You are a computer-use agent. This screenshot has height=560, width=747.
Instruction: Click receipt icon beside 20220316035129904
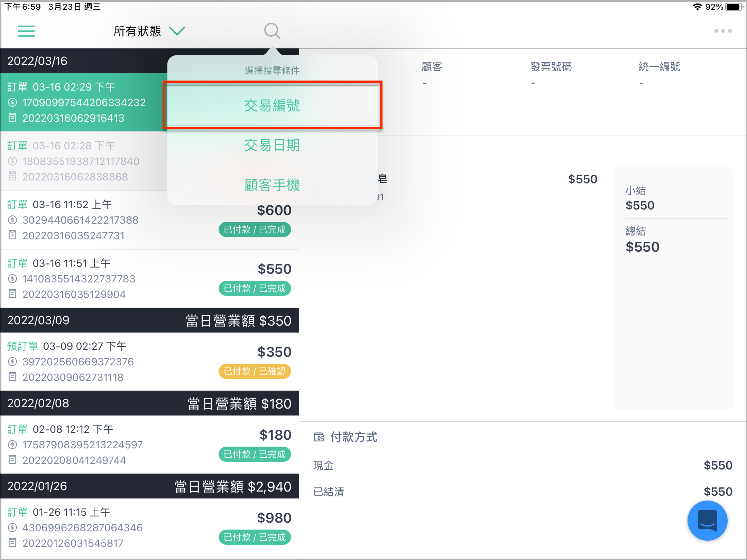click(x=12, y=294)
